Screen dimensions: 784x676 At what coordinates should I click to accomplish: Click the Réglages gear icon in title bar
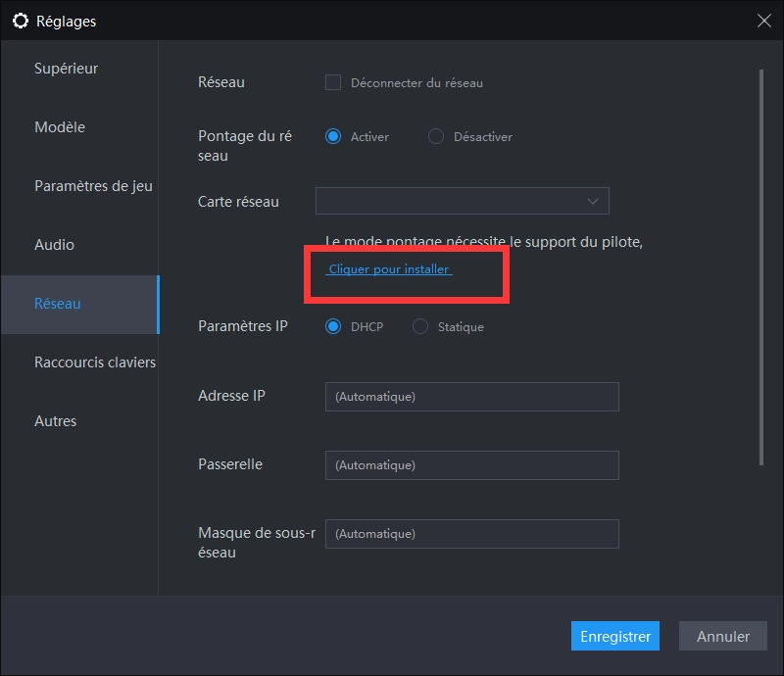pyautogui.click(x=20, y=21)
